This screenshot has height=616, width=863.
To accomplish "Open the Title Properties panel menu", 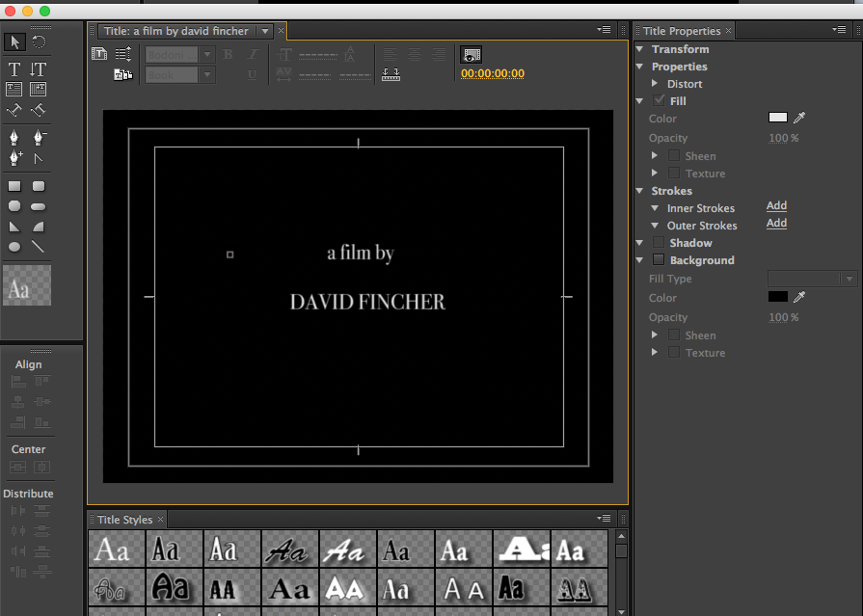I will click(x=839, y=30).
